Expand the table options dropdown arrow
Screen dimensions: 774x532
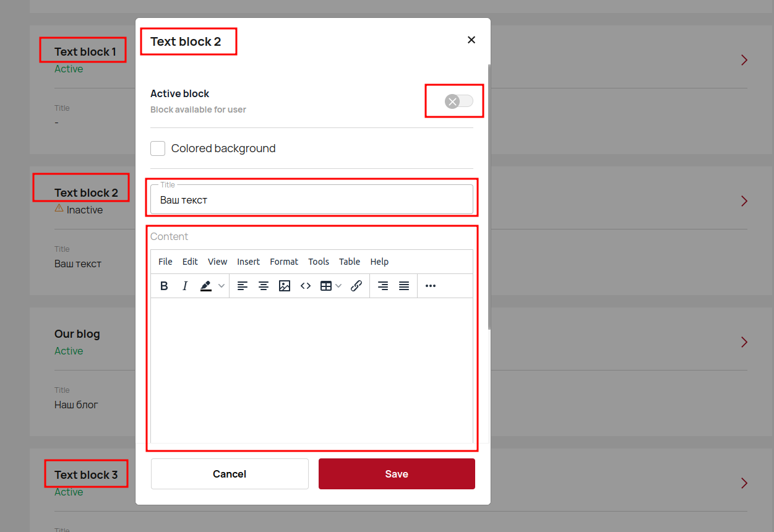(x=338, y=286)
